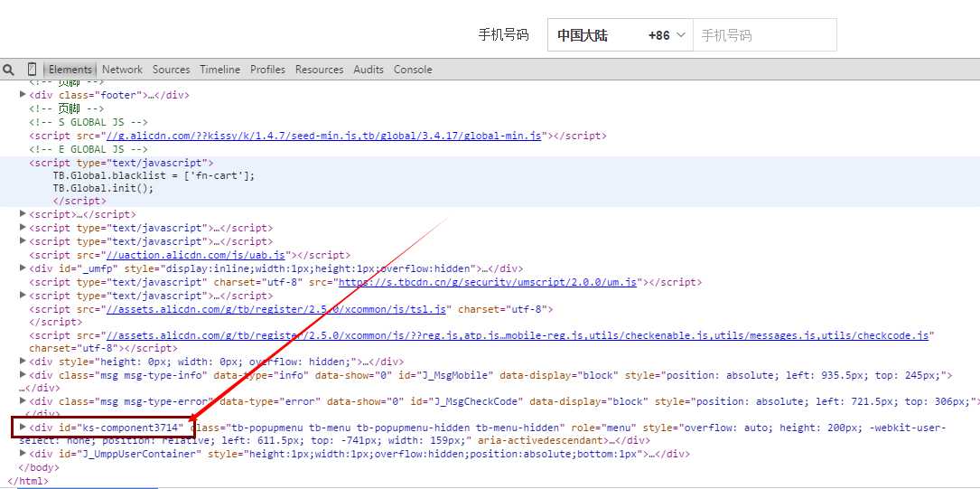Select the closing </body> tag row
The height and width of the screenshot is (489, 980).
tap(40, 467)
